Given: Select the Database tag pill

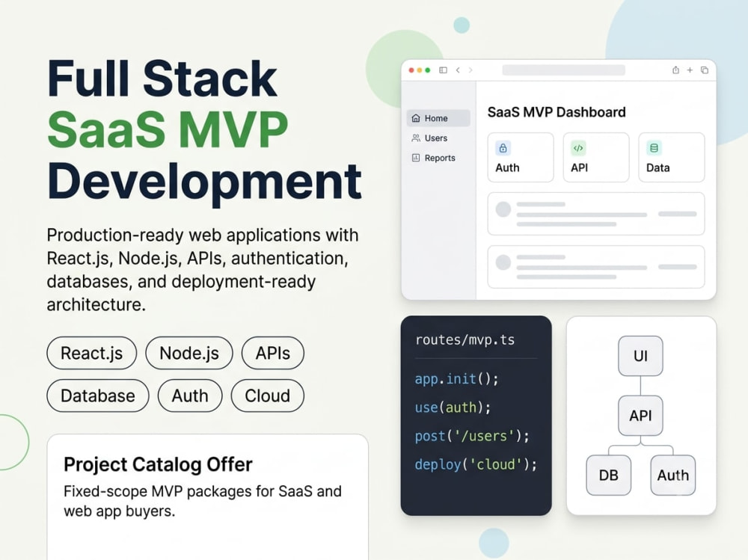Looking at the screenshot, I should (x=98, y=396).
